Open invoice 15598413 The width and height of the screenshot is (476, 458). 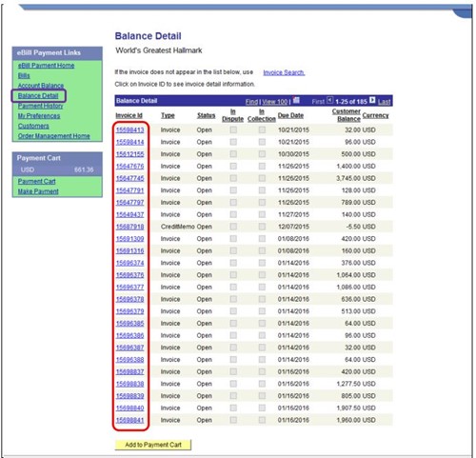point(129,129)
